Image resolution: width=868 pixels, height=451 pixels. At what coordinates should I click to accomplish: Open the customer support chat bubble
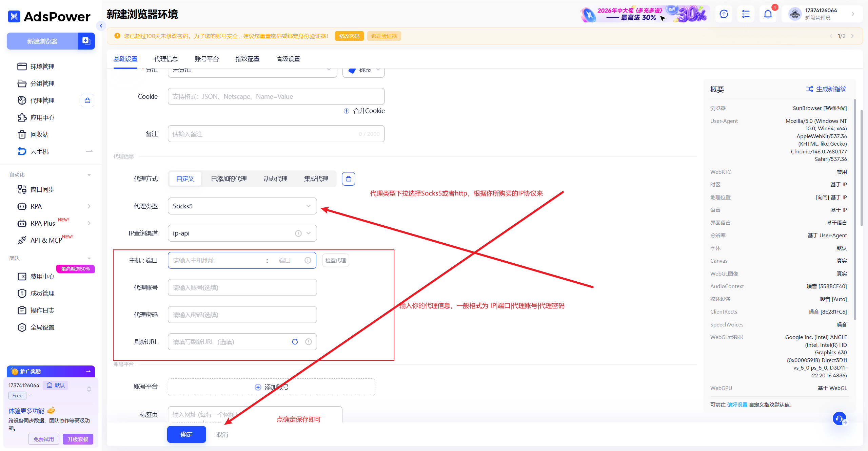(840, 418)
